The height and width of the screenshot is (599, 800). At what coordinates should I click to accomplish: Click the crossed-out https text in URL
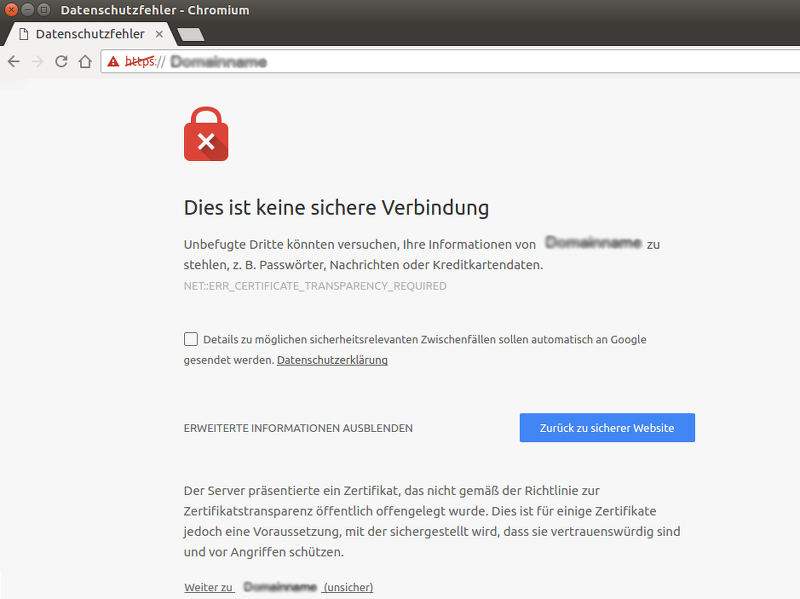[140, 62]
